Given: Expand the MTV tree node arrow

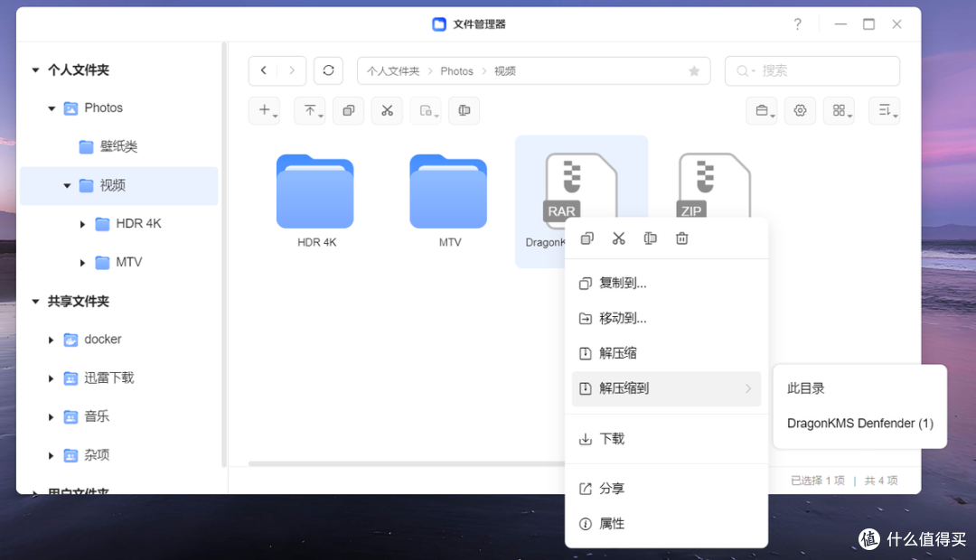Looking at the screenshot, I should (82, 263).
